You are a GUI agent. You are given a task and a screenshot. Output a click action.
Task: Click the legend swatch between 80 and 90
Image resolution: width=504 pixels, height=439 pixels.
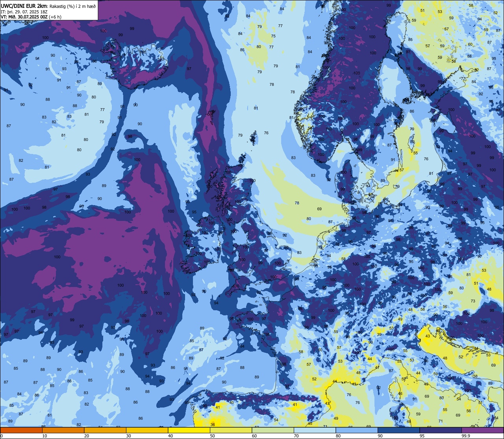pyautogui.click(x=357, y=430)
